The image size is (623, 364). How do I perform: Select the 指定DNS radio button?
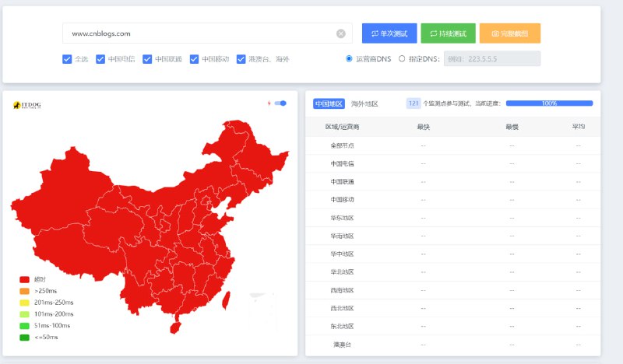(402, 59)
